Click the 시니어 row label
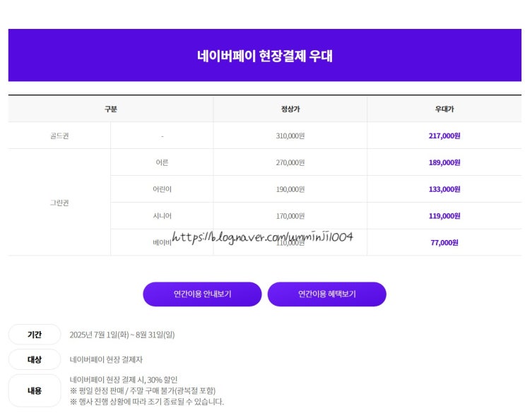Screen dimensions: 525x420 point(162,216)
